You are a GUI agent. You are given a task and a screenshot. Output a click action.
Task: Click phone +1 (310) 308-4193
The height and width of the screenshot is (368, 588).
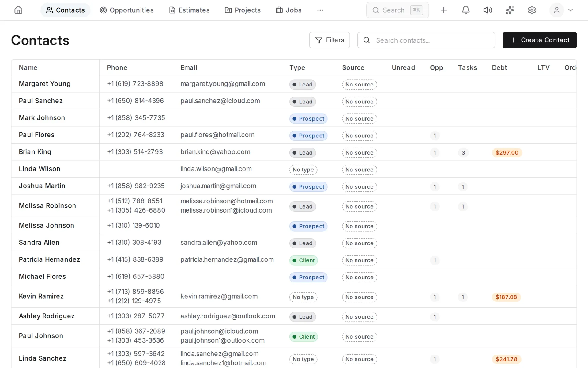tap(134, 242)
